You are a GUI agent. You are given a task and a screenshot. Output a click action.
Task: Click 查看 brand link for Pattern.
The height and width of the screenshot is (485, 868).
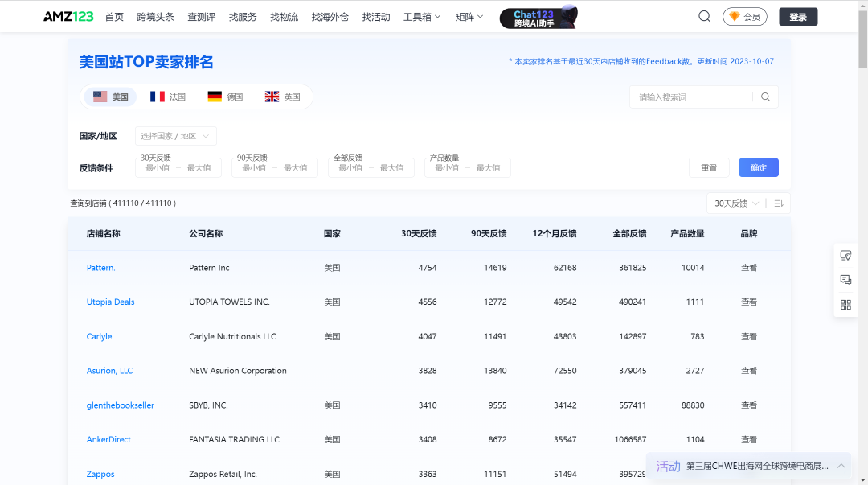[x=748, y=268]
